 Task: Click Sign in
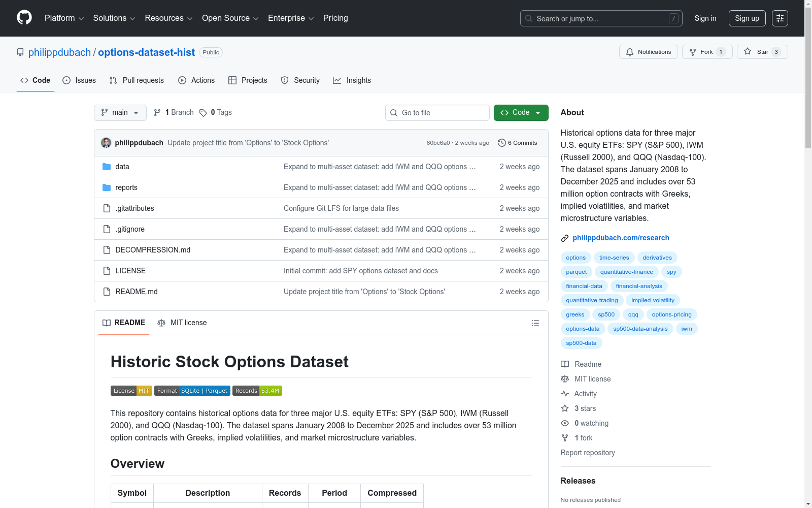pos(705,18)
